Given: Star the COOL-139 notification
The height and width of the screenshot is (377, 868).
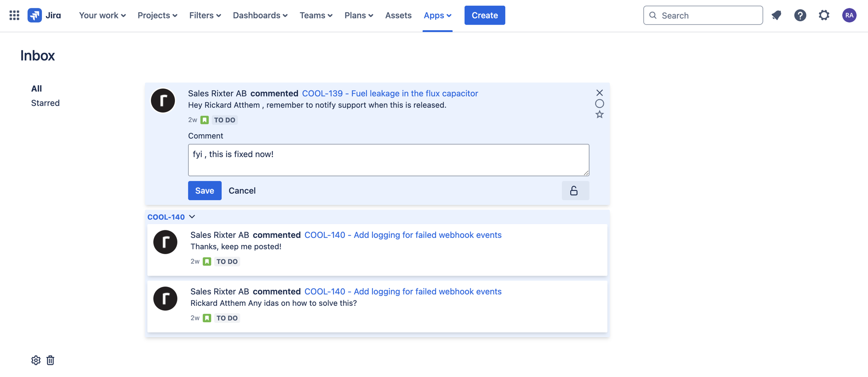Looking at the screenshot, I should pos(599,115).
